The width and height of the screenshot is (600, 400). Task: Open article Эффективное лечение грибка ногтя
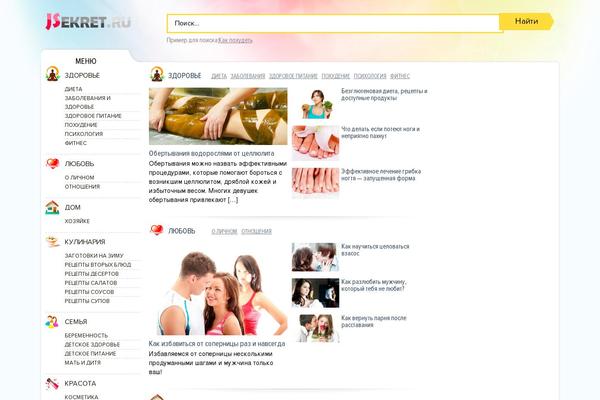[381, 175]
